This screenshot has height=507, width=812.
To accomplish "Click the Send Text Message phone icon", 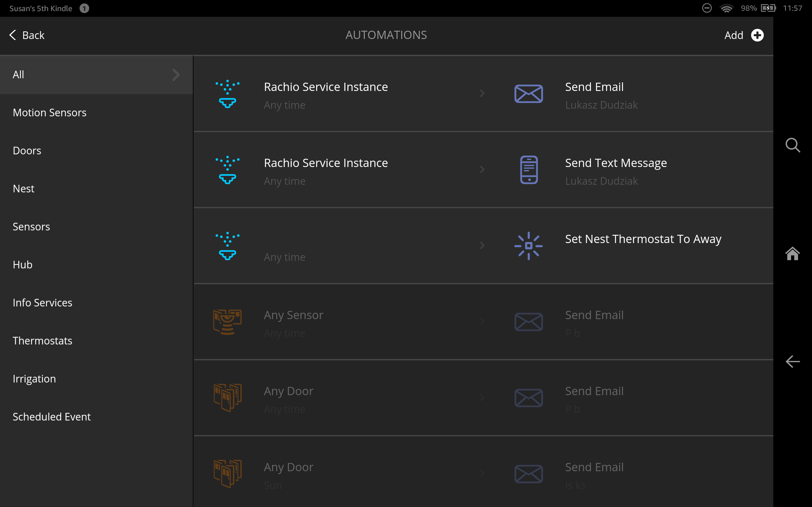I will (x=528, y=170).
